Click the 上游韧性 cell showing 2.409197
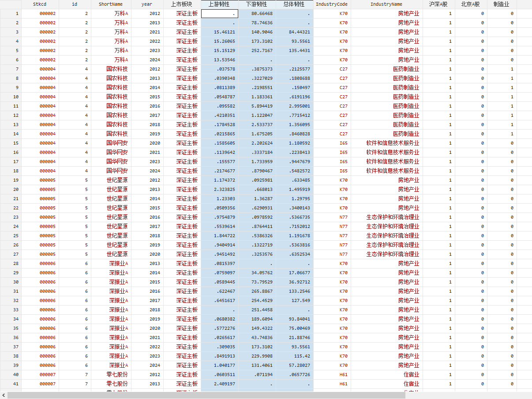532x399 pixels. tap(219, 384)
